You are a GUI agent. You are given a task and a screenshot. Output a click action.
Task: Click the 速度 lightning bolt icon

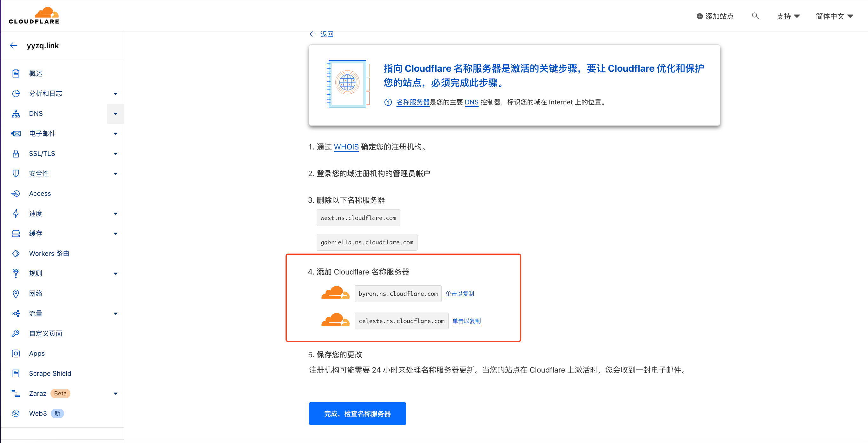(16, 214)
